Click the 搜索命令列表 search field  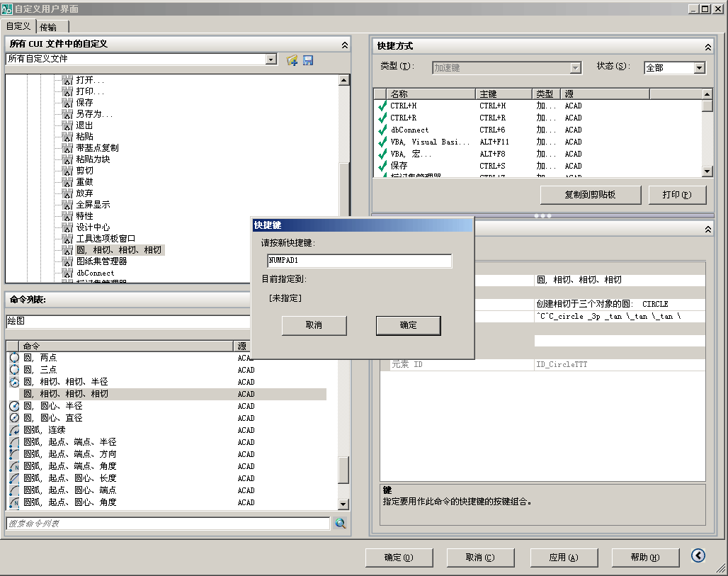coord(168,524)
